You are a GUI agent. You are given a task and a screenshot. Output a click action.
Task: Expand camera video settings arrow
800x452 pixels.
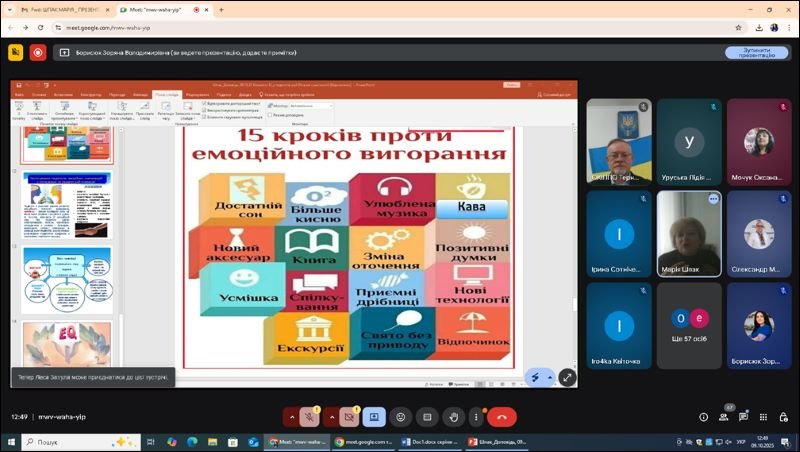click(331, 416)
